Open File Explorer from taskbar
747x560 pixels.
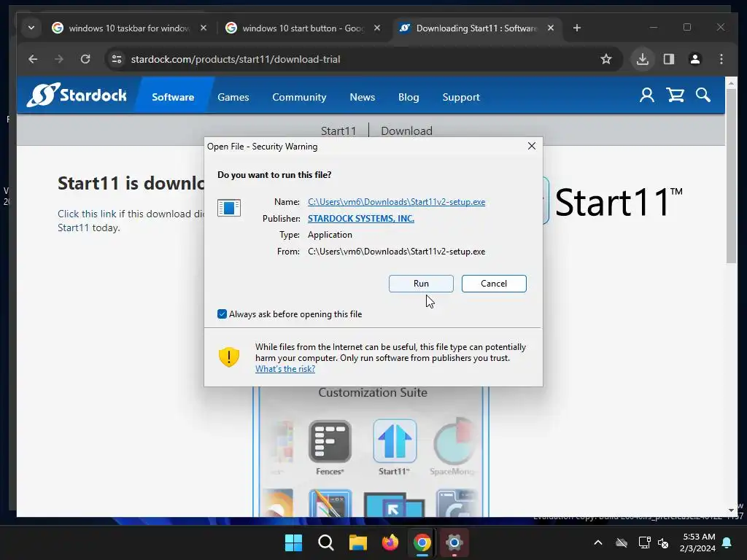coord(357,542)
